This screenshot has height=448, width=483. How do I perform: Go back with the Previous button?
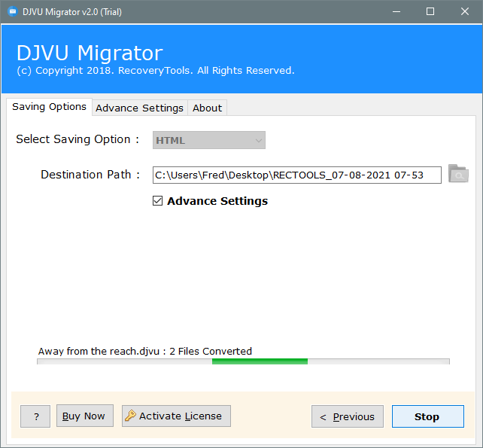coord(348,416)
